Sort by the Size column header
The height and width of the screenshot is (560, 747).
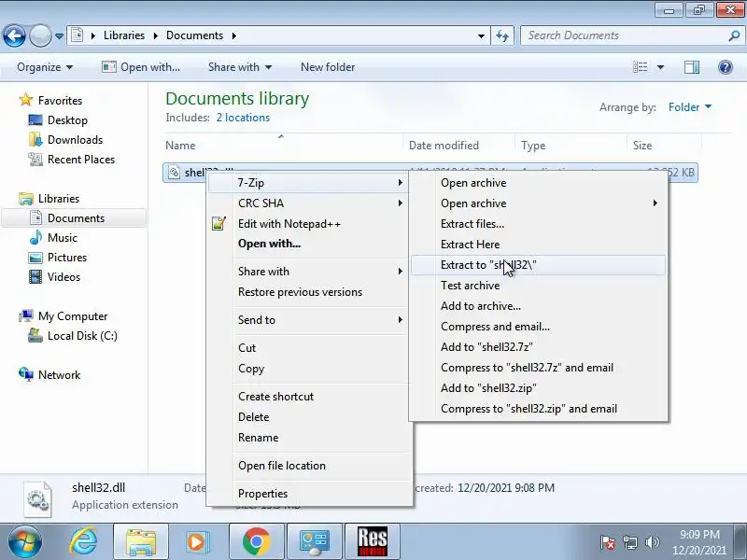(664, 146)
